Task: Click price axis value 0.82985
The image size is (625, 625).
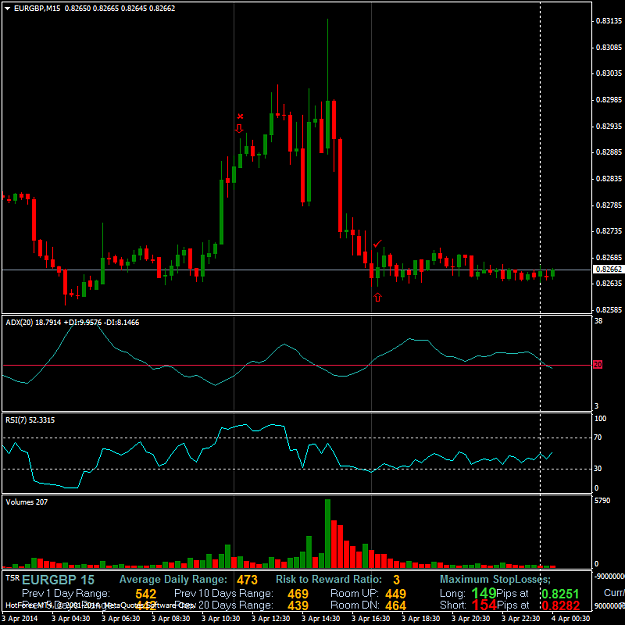Action: tap(608, 100)
